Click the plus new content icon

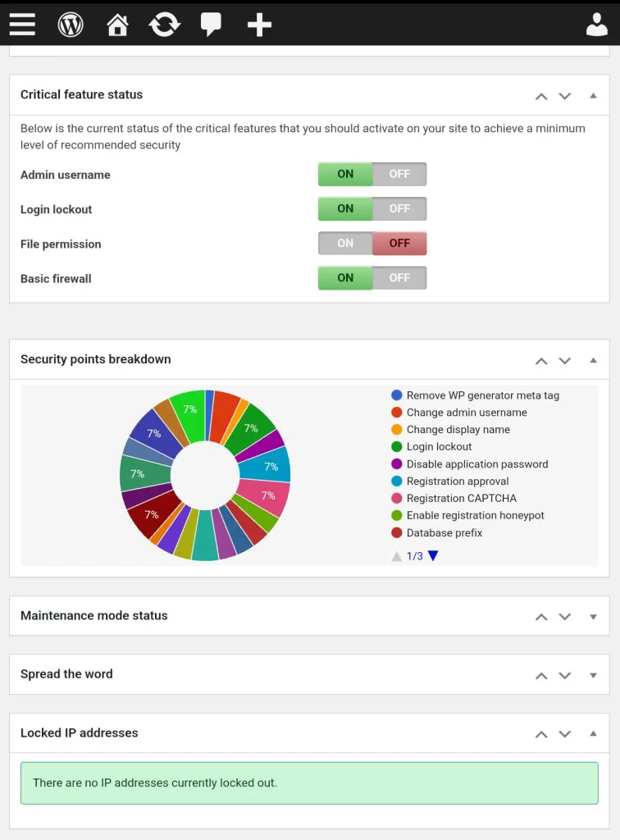tap(259, 25)
